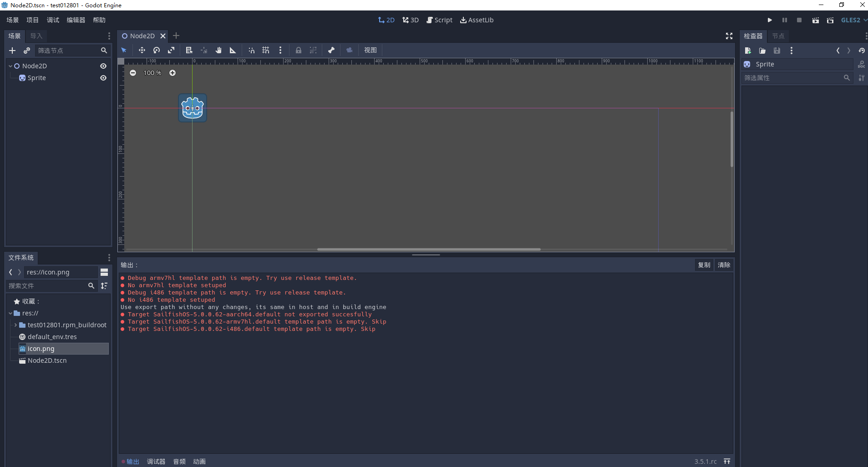Open the search documentation icon in Inspector
Viewport: 868px width, 467px height.
tap(861, 64)
